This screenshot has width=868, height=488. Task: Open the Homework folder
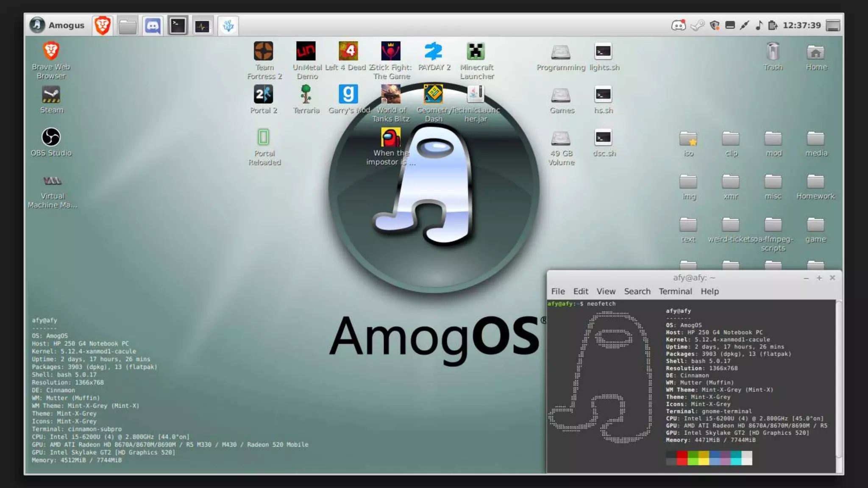(x=815, y=182)
